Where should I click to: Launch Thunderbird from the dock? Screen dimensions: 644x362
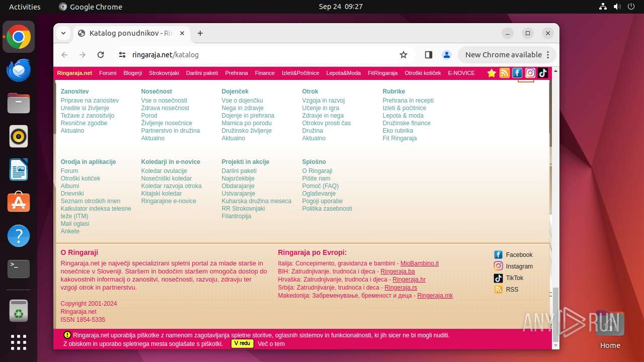click(x=19, y=70)
